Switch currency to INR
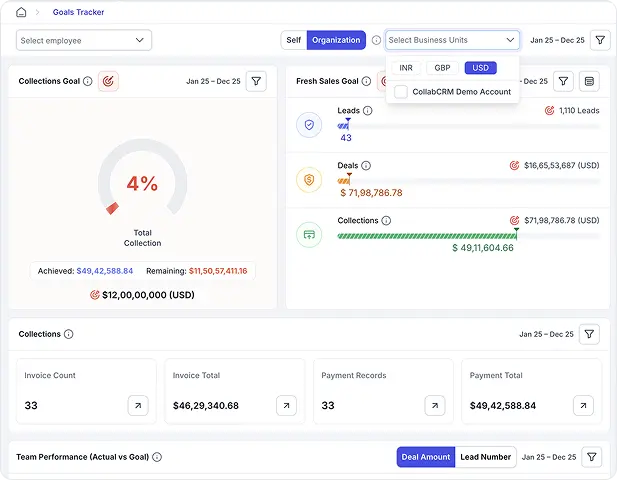617x480 pixels. click(x=405, y=68)
